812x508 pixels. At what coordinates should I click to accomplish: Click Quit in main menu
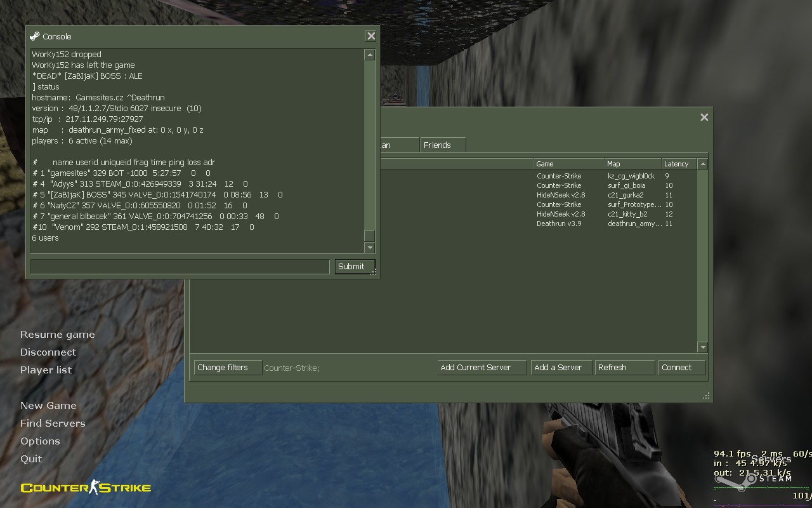[x=31, y=459]
